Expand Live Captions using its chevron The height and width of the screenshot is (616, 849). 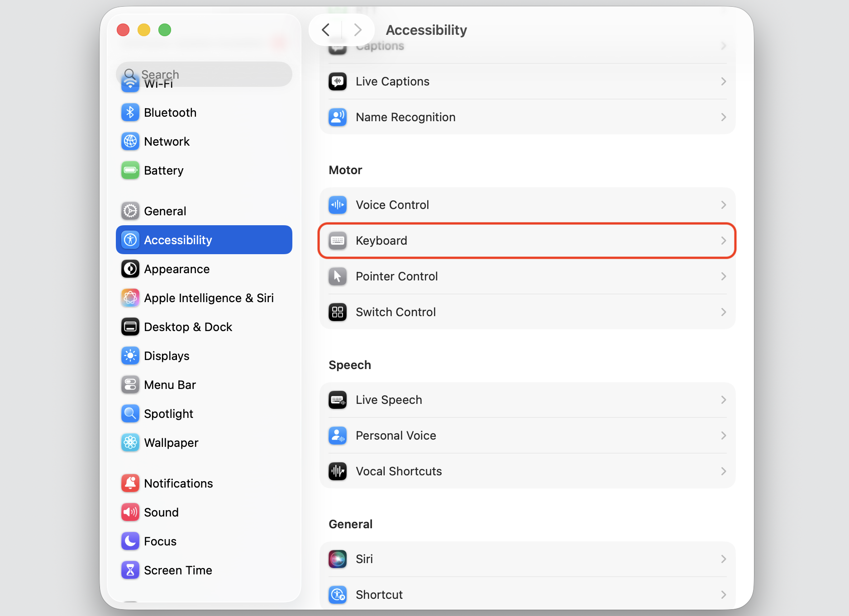coord(724,81)
